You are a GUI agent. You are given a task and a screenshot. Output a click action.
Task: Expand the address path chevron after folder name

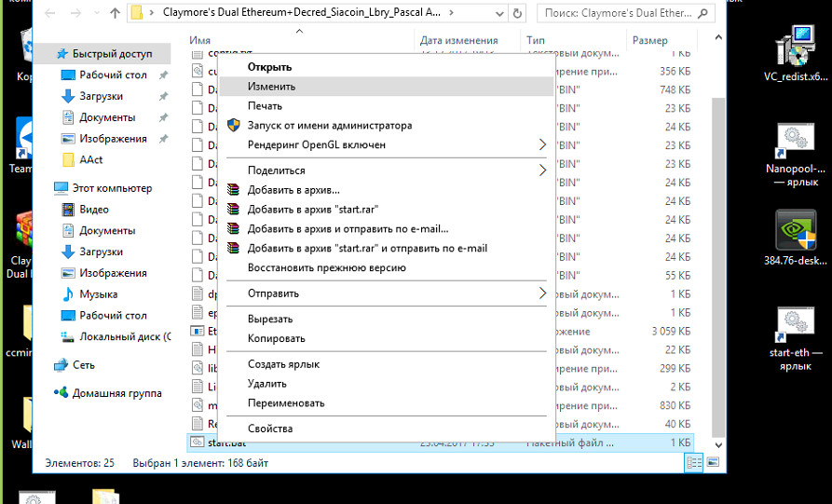click(452, 13)
